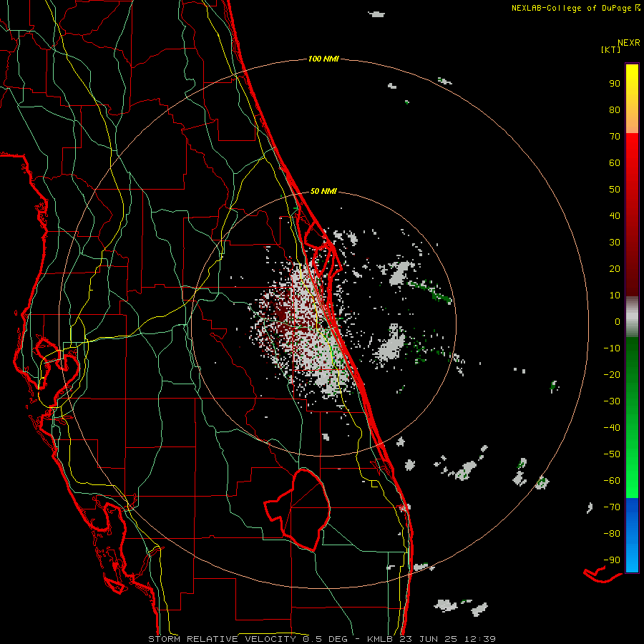
Task: Select the Storm Relative Velocity caption at bottom
Action: click(322, 639)
